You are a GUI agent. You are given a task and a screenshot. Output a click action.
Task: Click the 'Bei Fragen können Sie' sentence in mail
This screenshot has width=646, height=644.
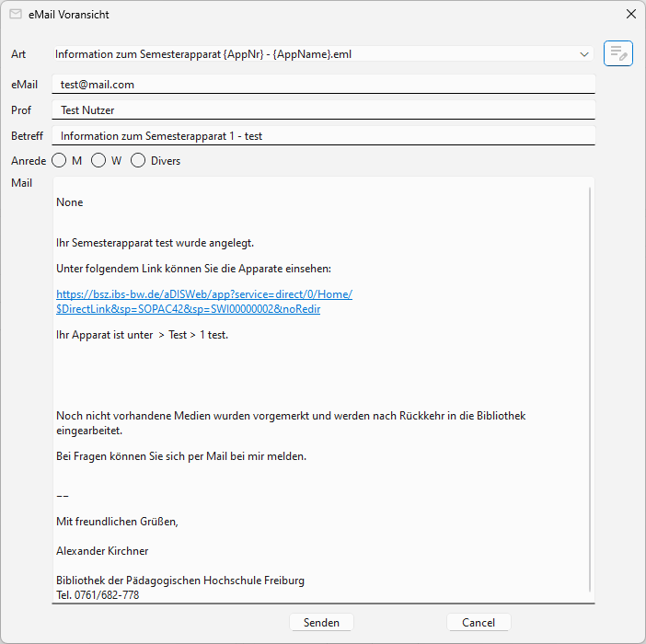[x=180, y=456]
